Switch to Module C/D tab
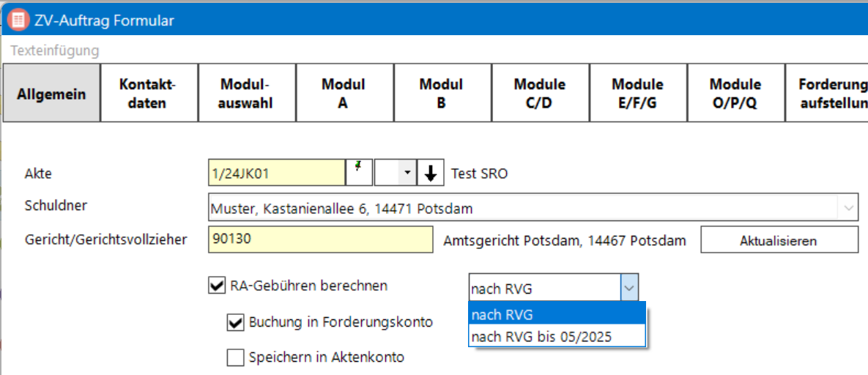Screen dimensions: 868x375 coord(540,93)
